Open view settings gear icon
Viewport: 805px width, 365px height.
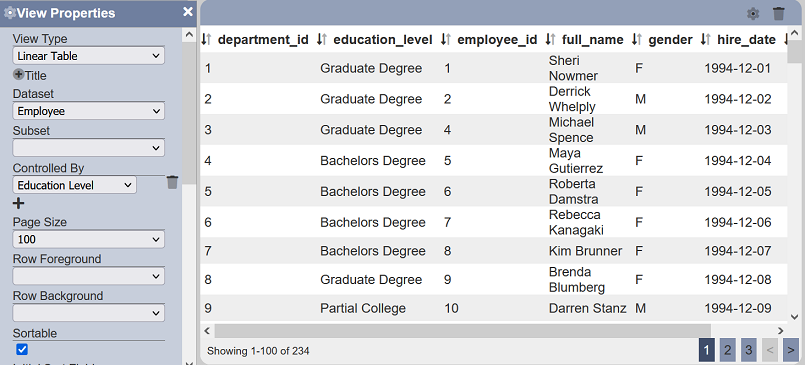(753, 14)
